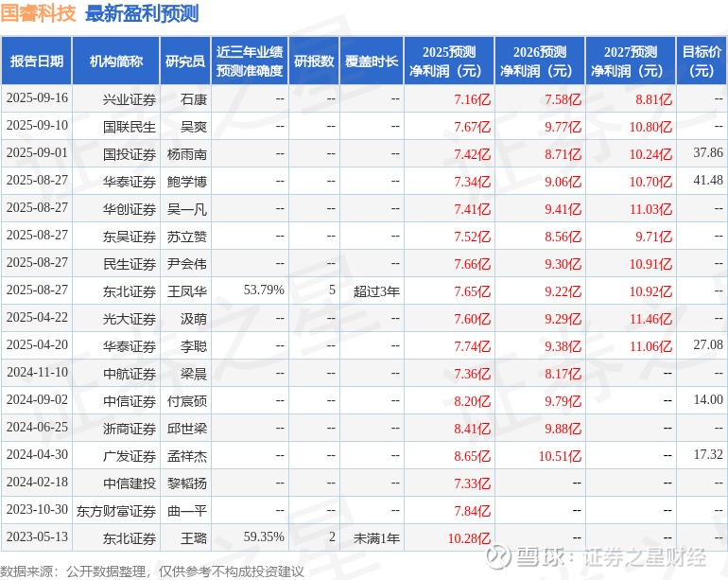
Task: Click the 最新盈利预测 heading
Action: [142, 13]
